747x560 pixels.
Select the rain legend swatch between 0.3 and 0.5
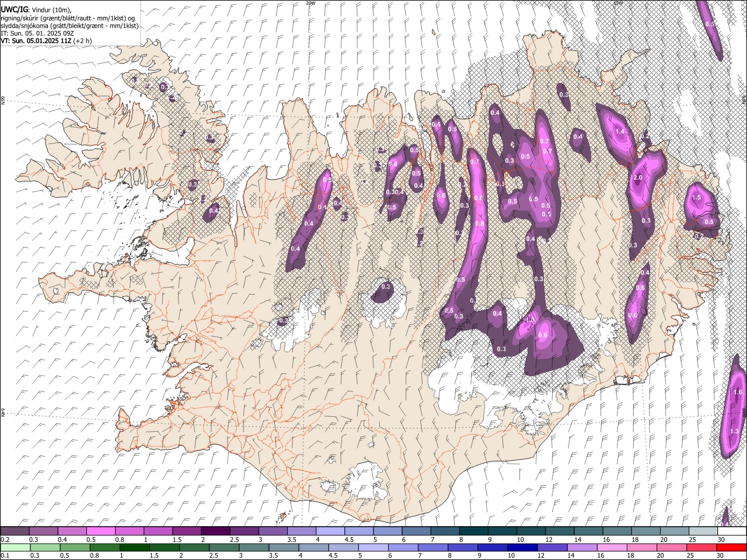(45, 548)
